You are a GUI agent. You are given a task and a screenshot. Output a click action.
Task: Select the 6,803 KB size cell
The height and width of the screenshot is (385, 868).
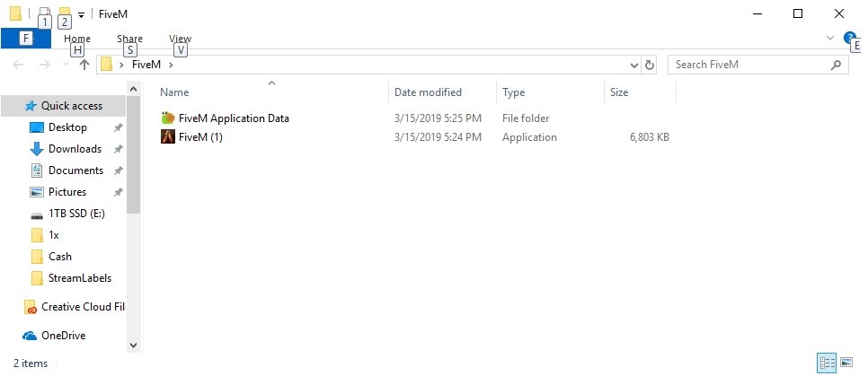[650, 137]
